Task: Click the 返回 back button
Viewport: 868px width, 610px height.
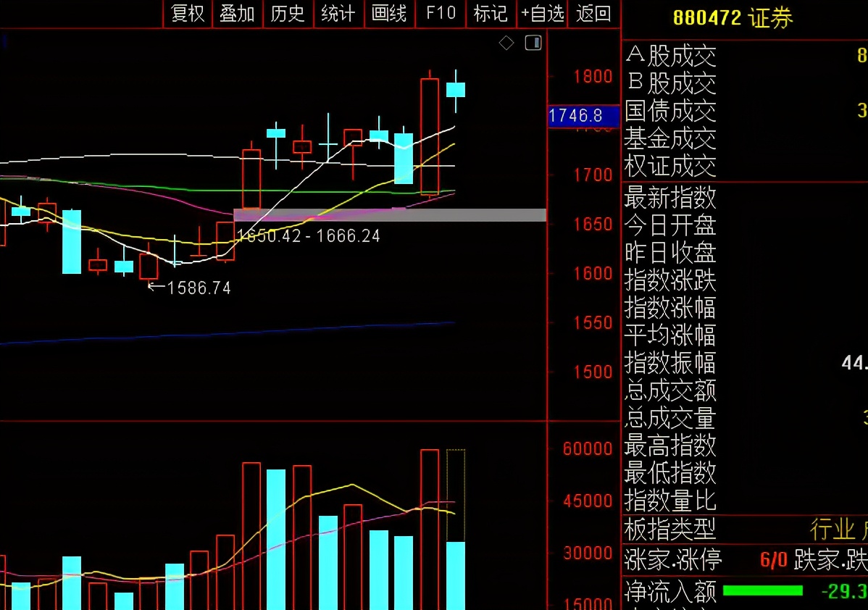Action: (593, 13)
